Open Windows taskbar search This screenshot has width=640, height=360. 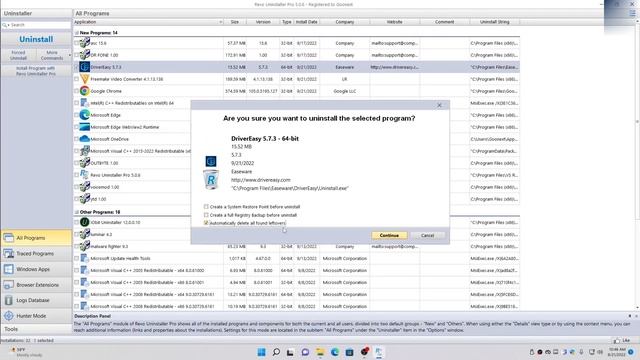tap(276, 352)
